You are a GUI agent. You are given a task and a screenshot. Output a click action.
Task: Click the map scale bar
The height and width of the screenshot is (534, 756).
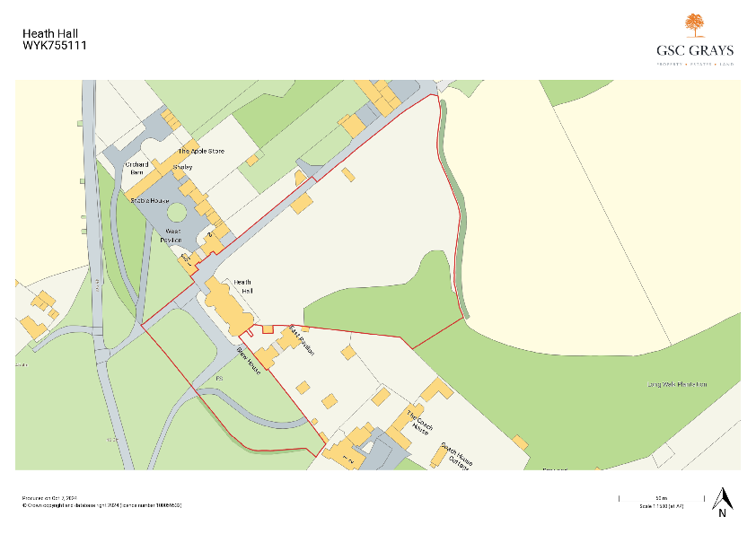pos(660,497)
